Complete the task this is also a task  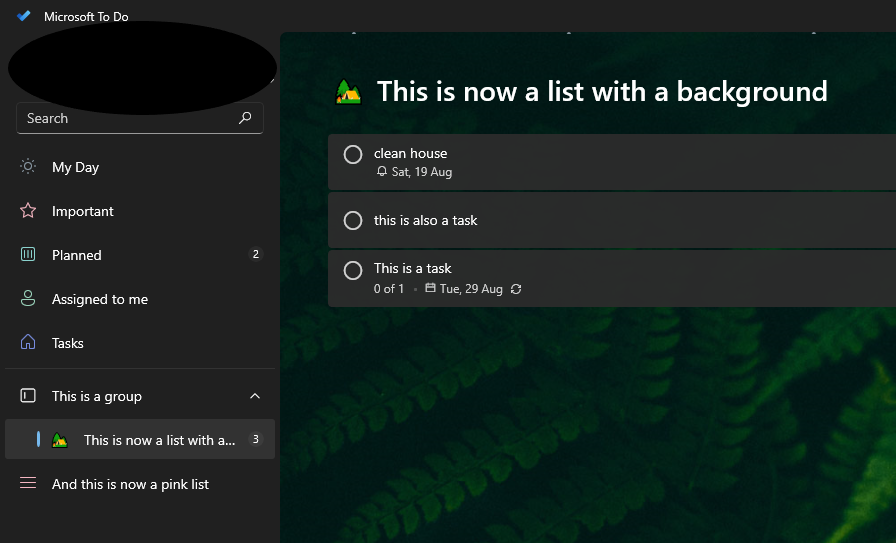[x=353, y=220]
